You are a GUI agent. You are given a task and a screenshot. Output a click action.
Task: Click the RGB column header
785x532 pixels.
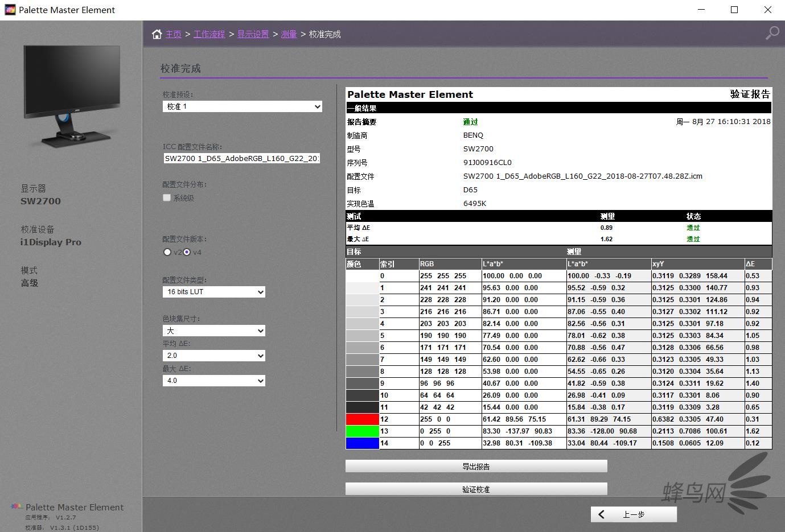click(450, 264)
